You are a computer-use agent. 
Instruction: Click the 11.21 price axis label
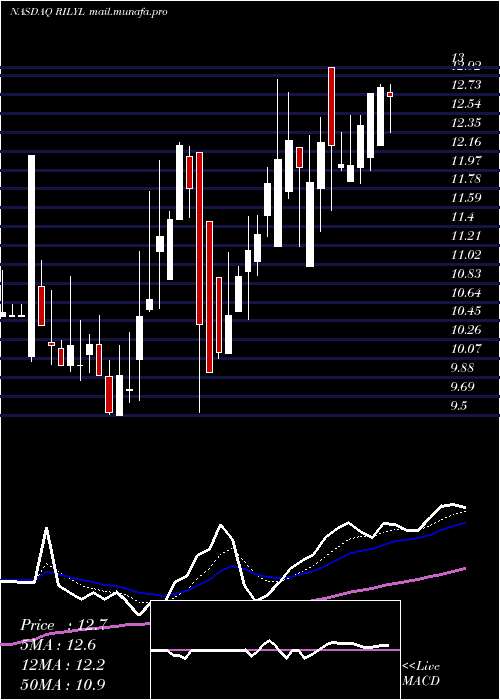467,236
